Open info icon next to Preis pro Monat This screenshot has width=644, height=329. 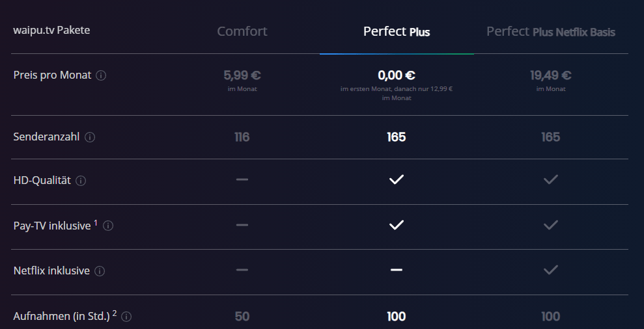(x=101, y=75)
